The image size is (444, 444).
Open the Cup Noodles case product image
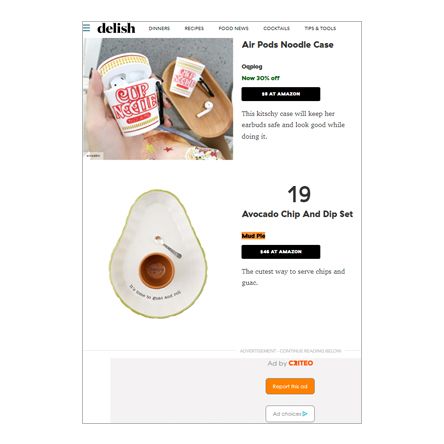point(158,99)
